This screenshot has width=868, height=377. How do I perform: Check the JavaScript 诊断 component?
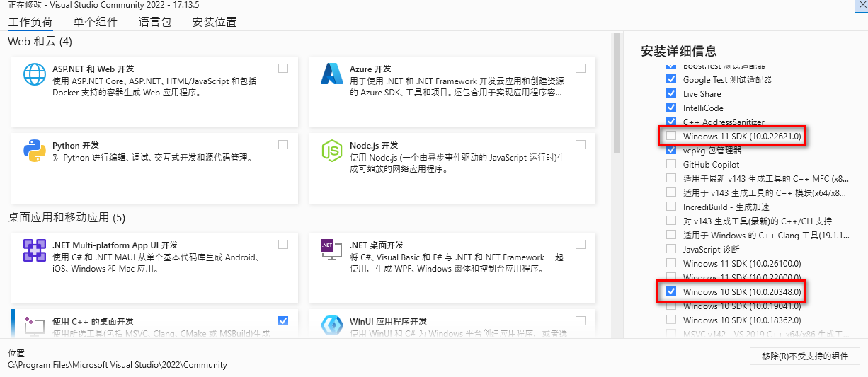click(x=671, y=249)
